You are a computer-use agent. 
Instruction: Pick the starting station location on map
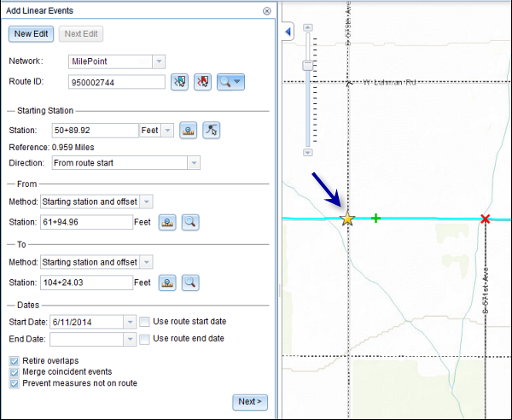coord(189,131)
